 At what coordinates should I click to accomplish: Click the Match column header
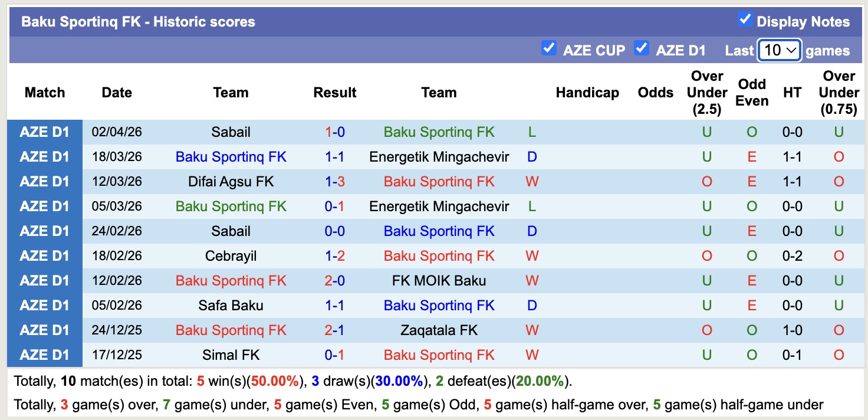45,93
